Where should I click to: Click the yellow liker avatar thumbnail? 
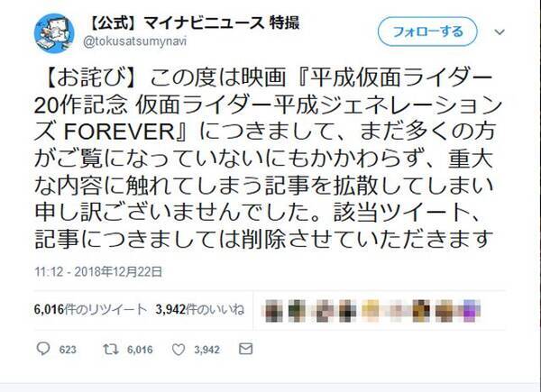371,310
